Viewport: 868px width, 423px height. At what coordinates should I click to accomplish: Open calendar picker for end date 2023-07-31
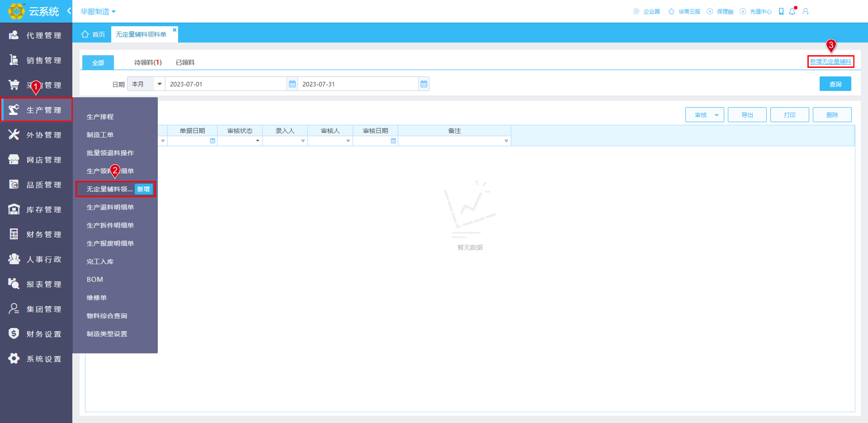424,84
